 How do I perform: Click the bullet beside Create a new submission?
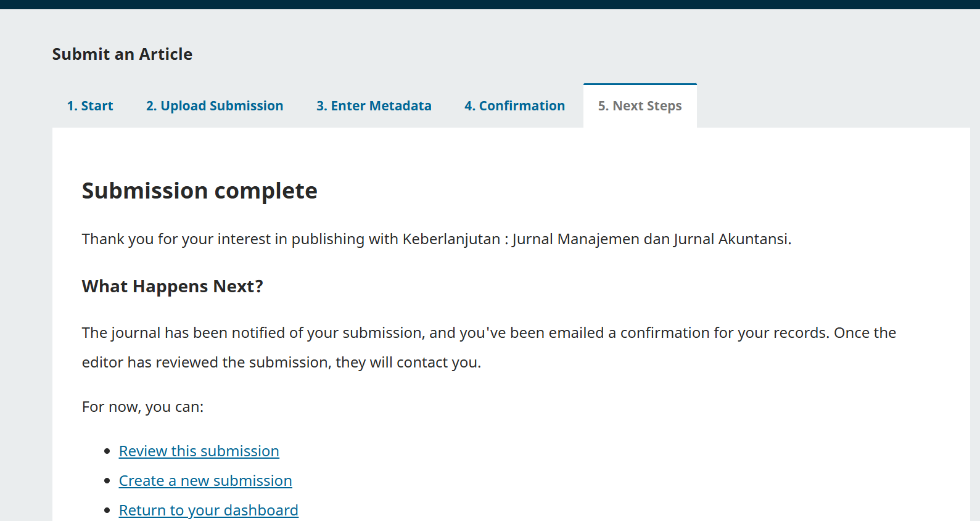pos(107,481)
